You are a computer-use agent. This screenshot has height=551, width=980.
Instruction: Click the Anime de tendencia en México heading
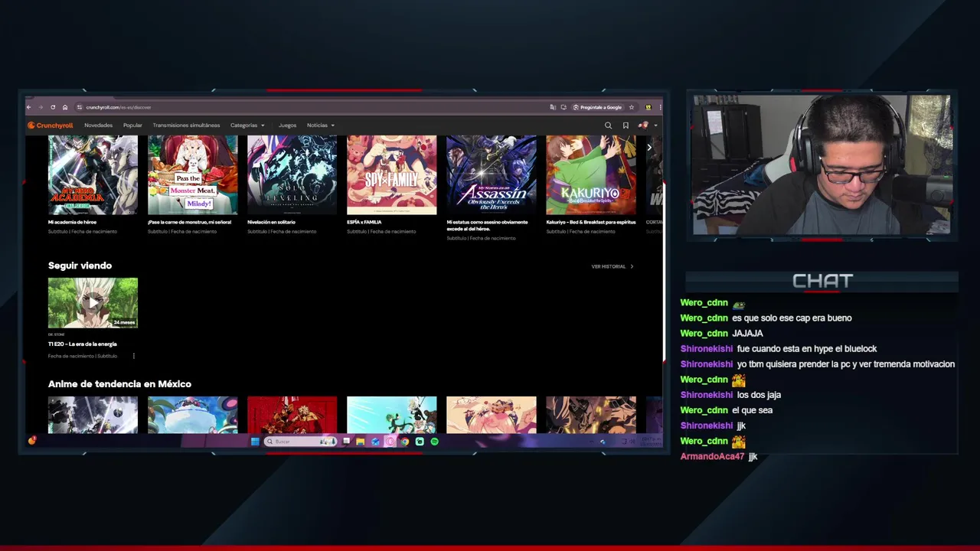119,384
